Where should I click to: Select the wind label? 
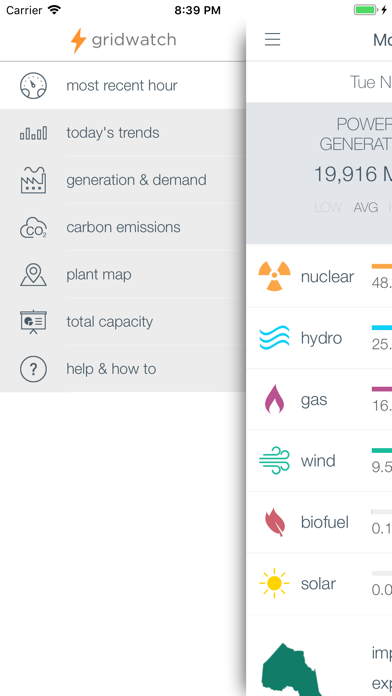[318, 461]
